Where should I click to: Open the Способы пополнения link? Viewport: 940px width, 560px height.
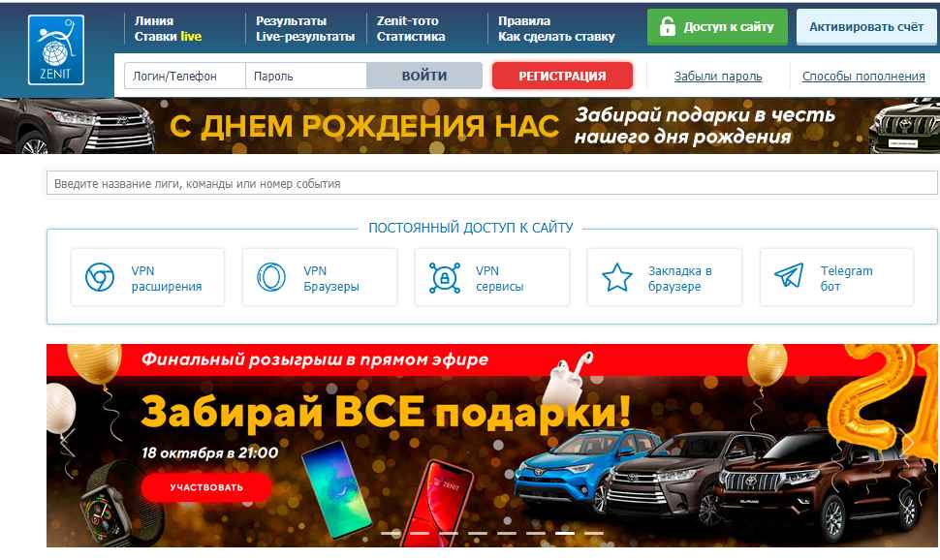click(x=863, y=77)
